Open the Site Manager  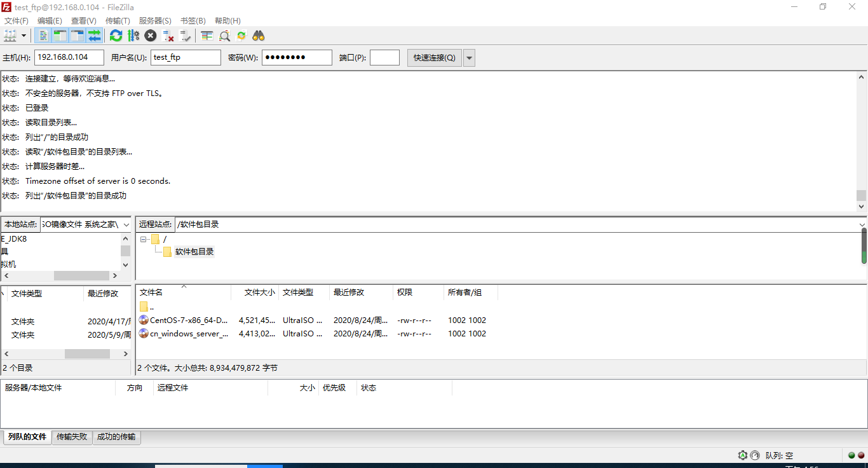pyautogui.click(x=10, y=36)
